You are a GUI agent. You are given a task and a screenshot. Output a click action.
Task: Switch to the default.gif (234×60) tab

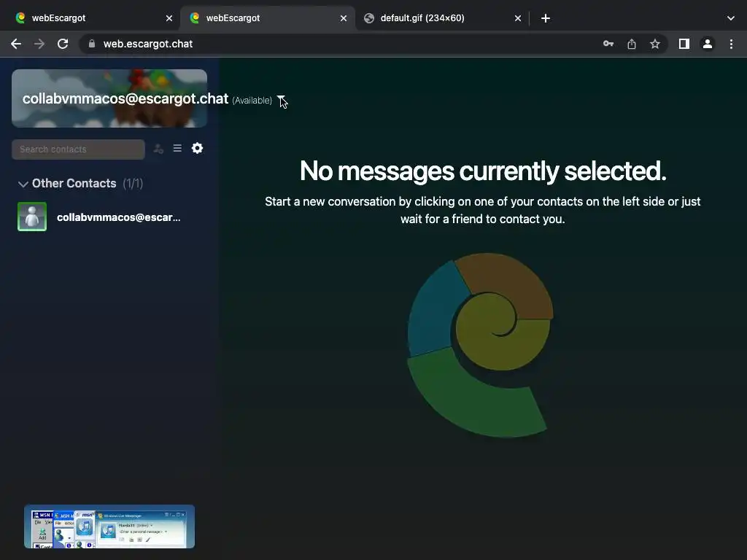442,18
